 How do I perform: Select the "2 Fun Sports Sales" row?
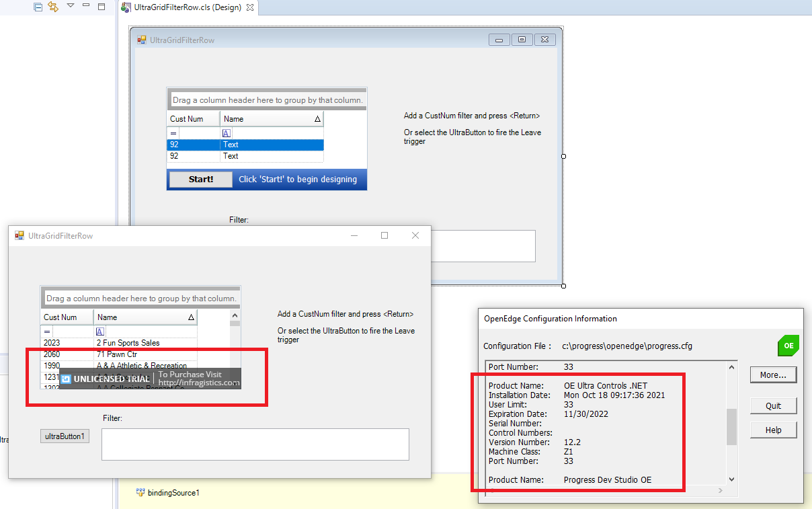[119, 343]
